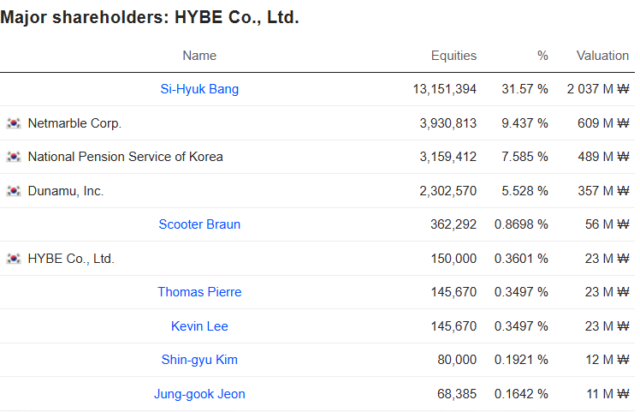
Task: Click the 31.57 % percentage cell
Action: point(524,89)
